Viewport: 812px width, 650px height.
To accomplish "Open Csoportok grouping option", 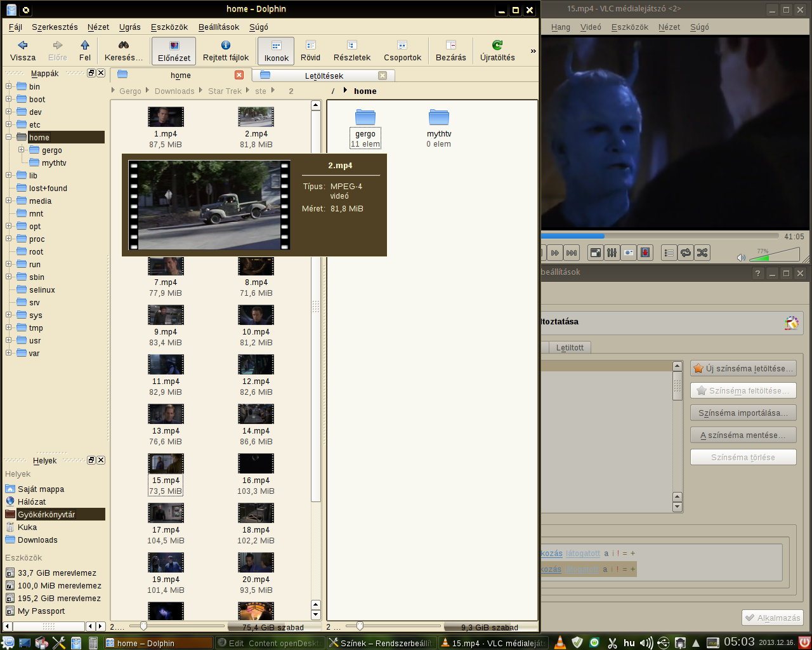I will pyautogui.click(x=402, y=51).
